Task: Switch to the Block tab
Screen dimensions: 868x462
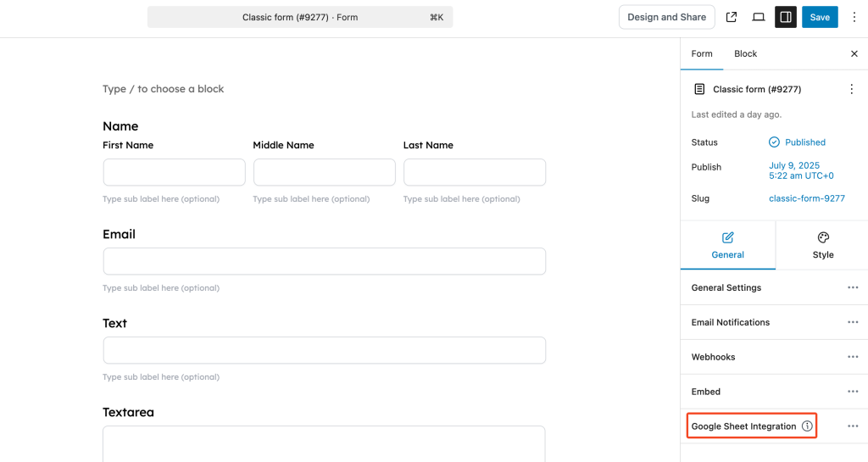Action: click(745, 53)
